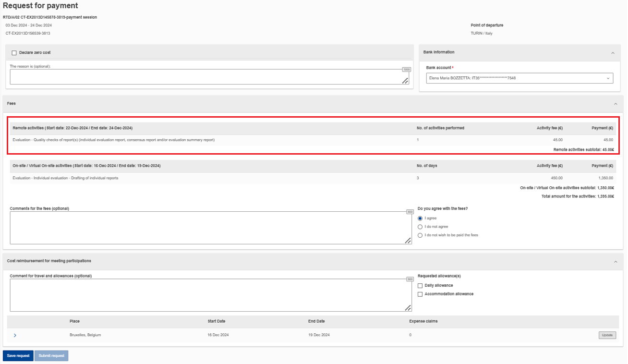Click the Submit request button

click(51, 356)
